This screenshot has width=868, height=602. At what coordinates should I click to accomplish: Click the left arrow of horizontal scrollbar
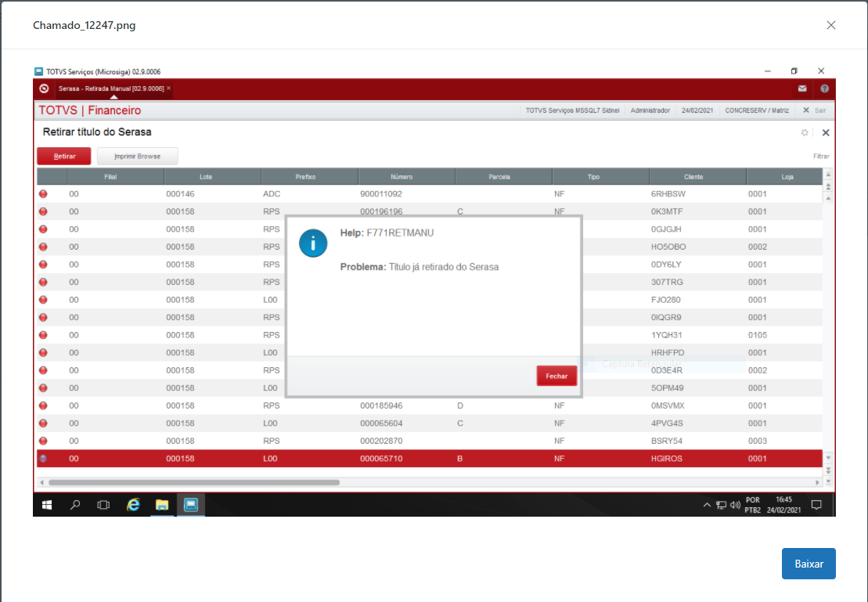pyautogui.click(x=41, y=482)
